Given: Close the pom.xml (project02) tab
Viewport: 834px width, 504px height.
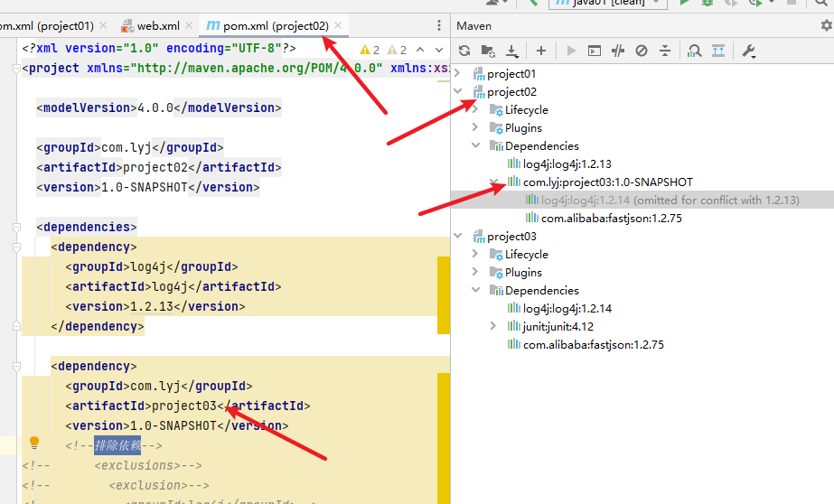Looking at the screenshot, I should (338, 25).
